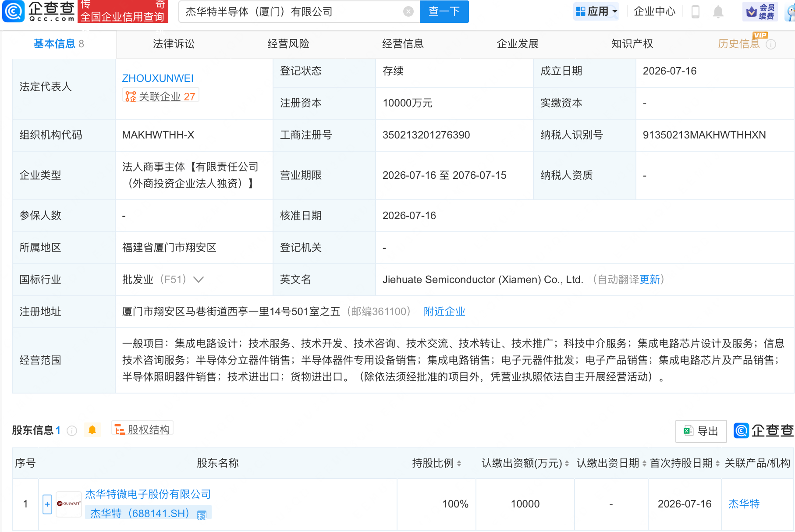The height and width of the screenshot is (532, 795).
Task: Open the 应用 dropdown menu
Action: pyautogui.click(x=596, y=11)
